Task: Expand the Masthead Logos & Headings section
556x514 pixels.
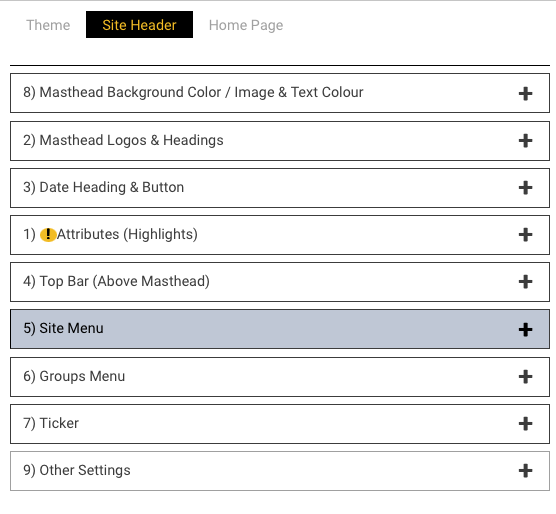Action: (x=280, y=141)
